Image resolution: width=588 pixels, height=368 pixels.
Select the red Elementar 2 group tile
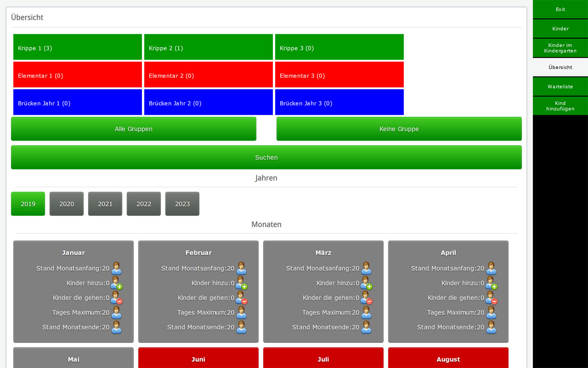point(209,75)
